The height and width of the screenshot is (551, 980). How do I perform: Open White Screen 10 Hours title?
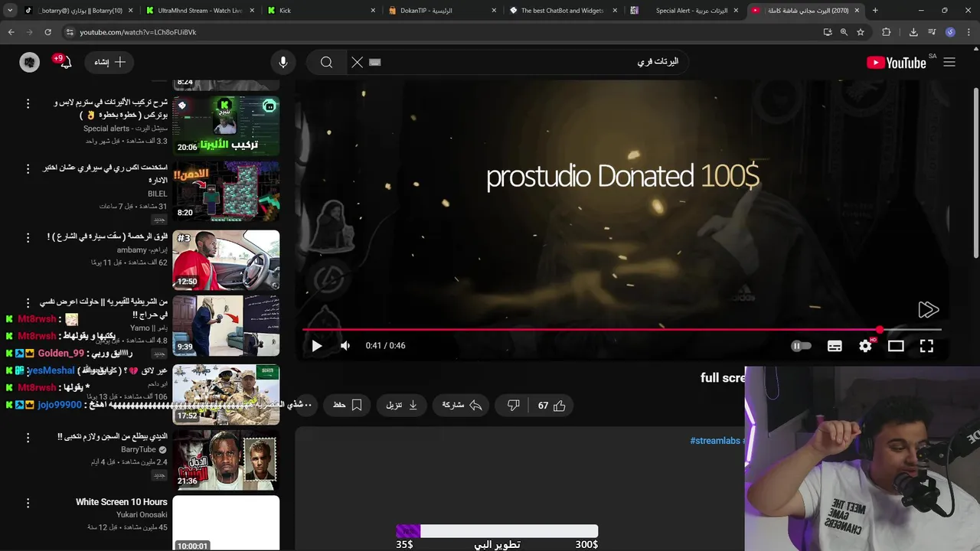[121, 502]
